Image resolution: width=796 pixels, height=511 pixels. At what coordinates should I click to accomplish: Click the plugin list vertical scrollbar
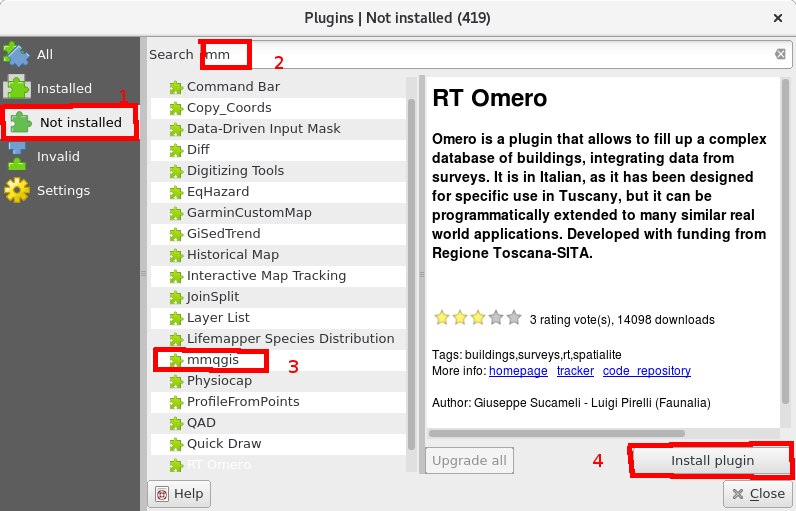tap(411, 274)
